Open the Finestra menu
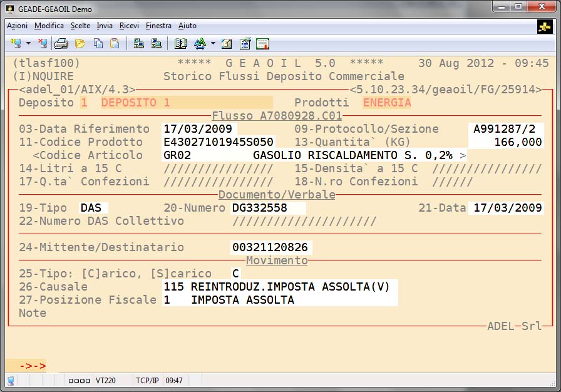Viewport: 561px width, 392px height. [x=158, y=26]
